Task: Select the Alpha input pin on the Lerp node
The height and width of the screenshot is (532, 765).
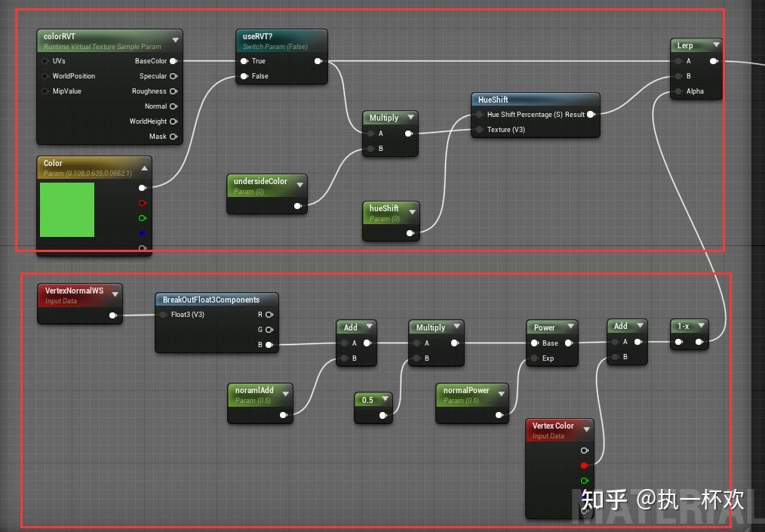Action: tap(680, 91)
